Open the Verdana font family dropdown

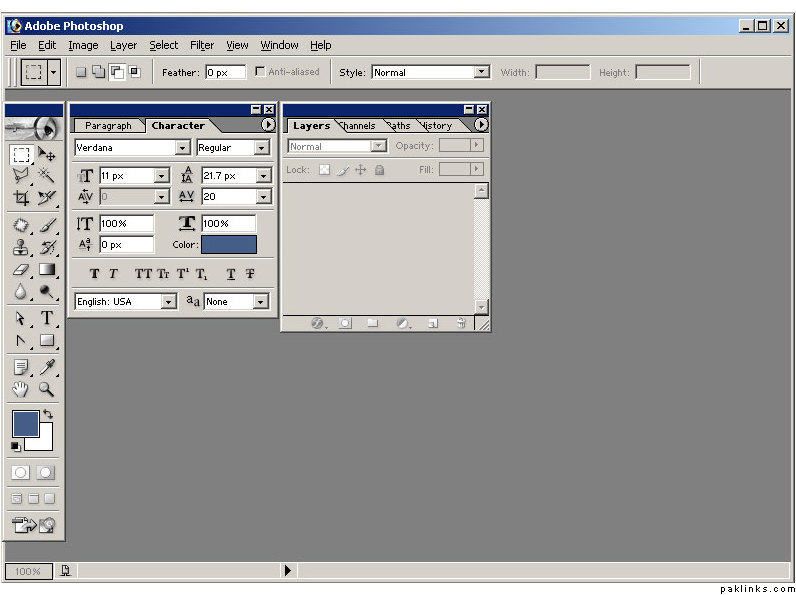182,148
